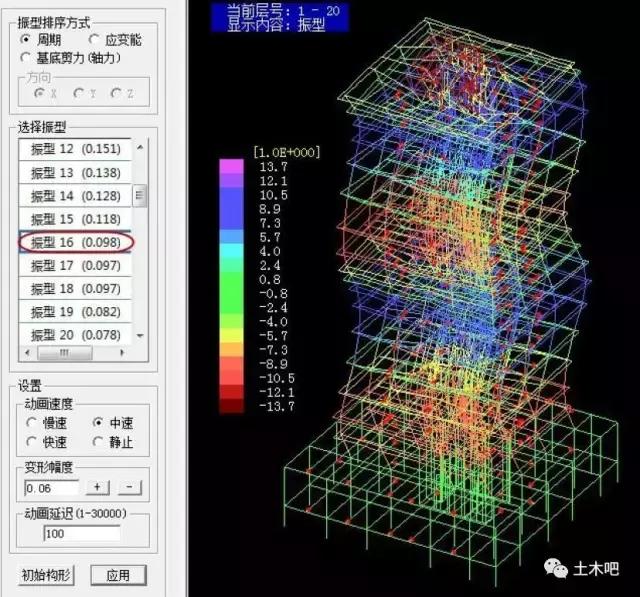Select 振型 13 (0.138) in list
The height and width of the screenshot is (597, 640).
tap(75, 173)
